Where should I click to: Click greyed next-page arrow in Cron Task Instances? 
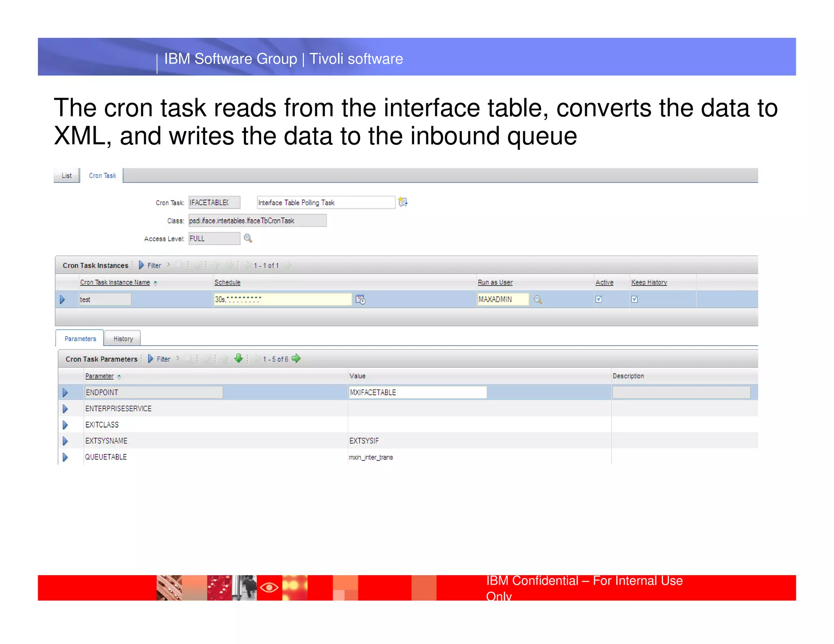click(288, 265)
